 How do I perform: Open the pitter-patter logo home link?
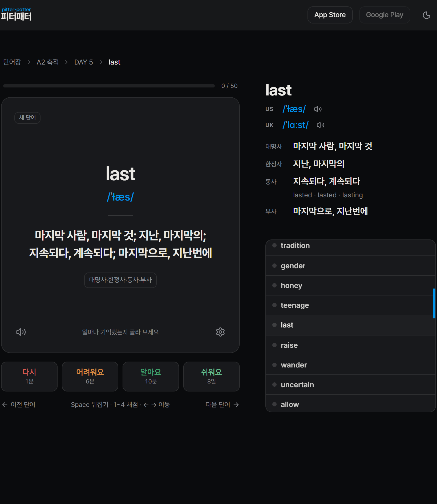[16, 14]
